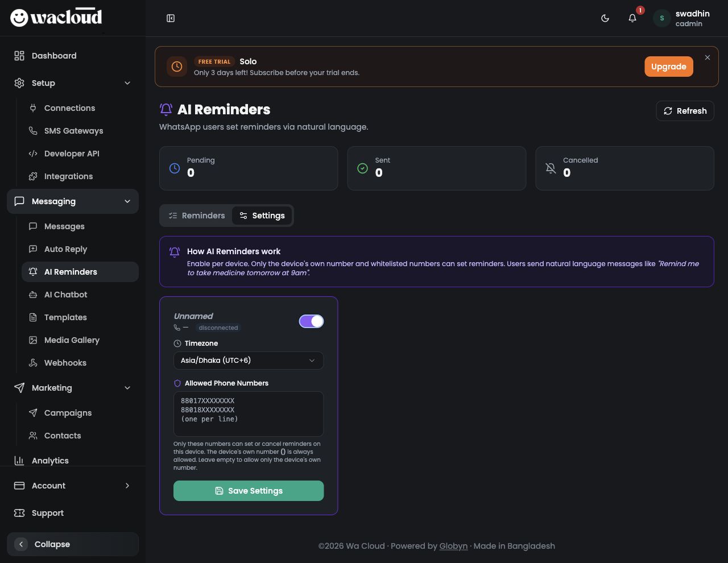Click the Contacts people icon
The width and height of the screenshot is (728, 563).
coord(33,436)
